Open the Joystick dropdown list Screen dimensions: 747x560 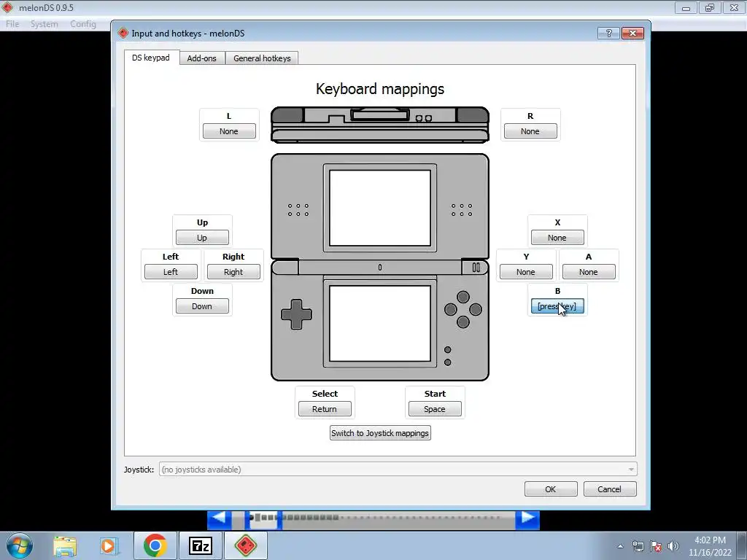click(398, 470)
